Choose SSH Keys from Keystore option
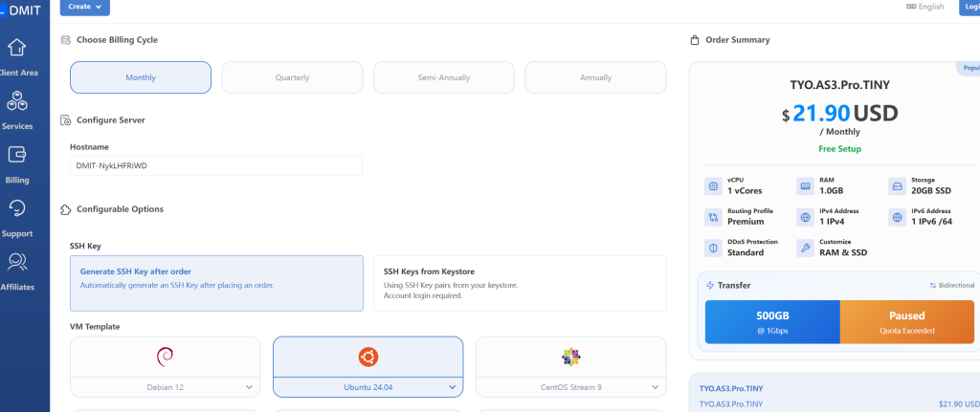 (x=520, y=283)
